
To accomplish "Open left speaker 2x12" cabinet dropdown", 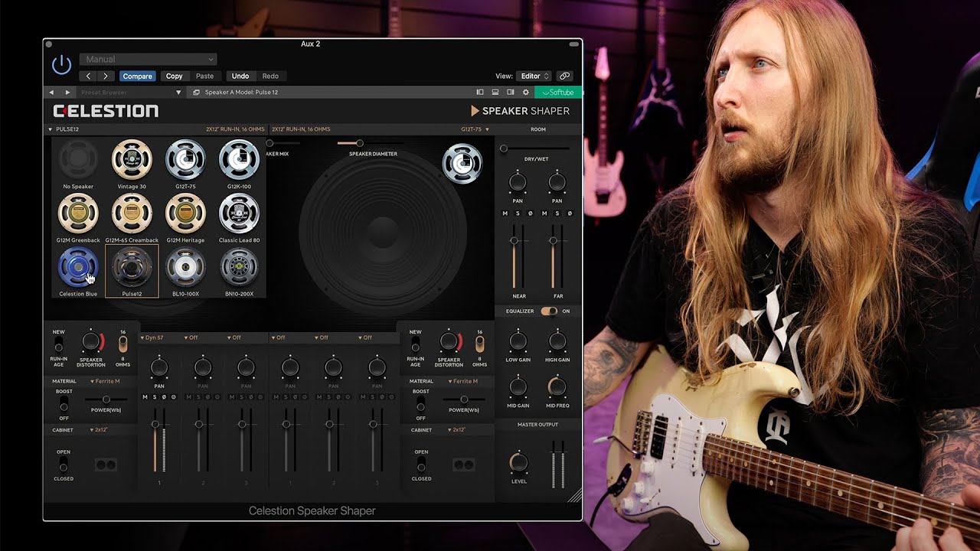I will [100, 430].
